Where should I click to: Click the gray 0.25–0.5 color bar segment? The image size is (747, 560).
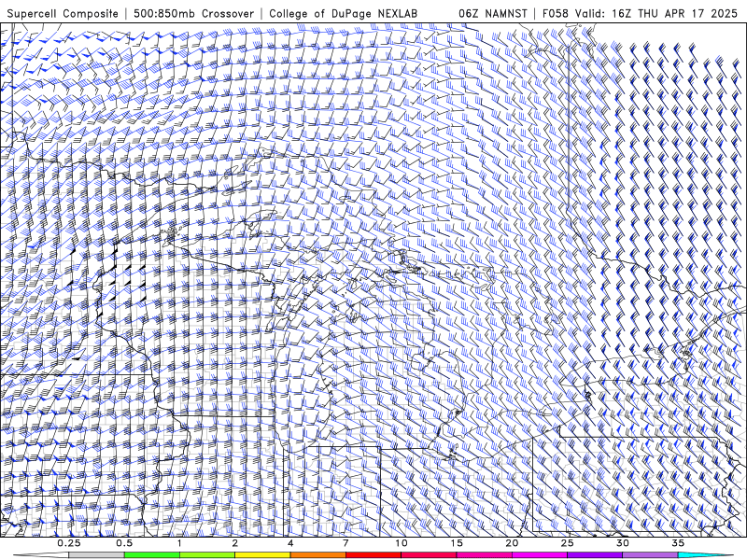[96, 555]
